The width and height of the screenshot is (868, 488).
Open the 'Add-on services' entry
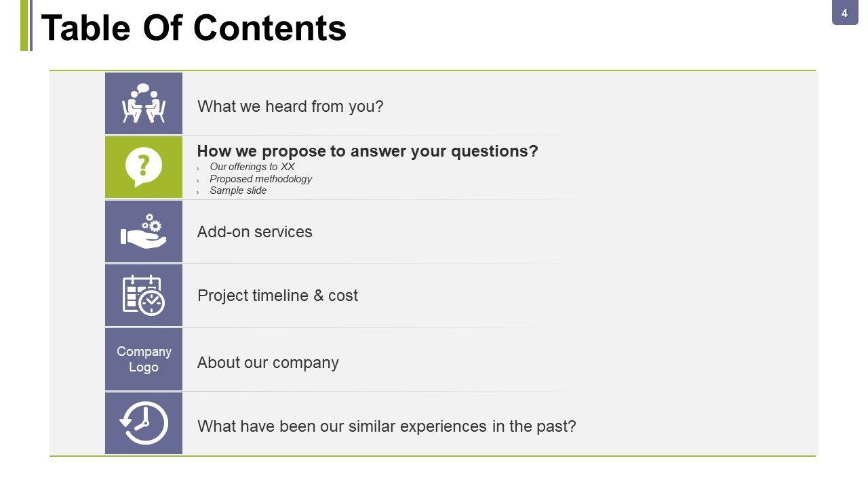click(x=254, y=232)
